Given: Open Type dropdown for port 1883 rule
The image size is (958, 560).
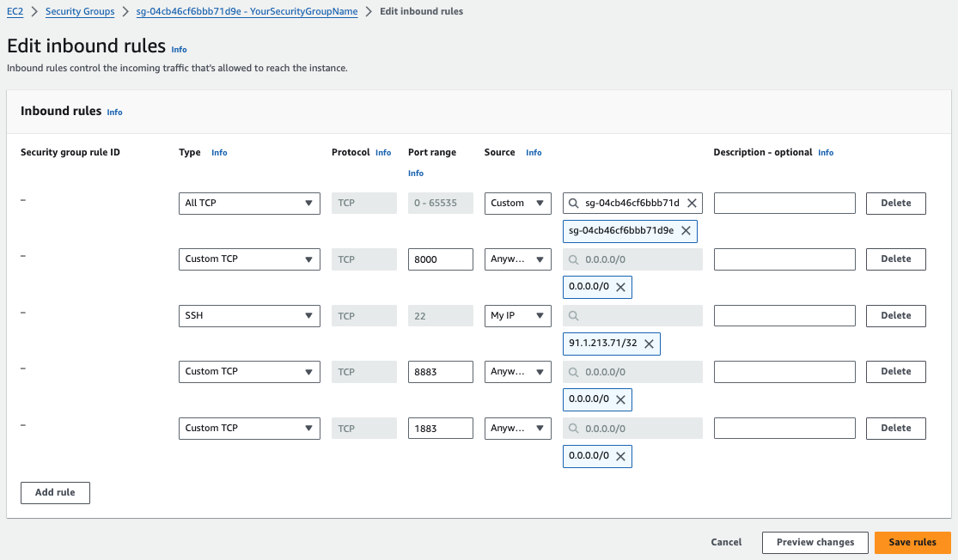Looking at the screenshot, I should tap(249, 428).
